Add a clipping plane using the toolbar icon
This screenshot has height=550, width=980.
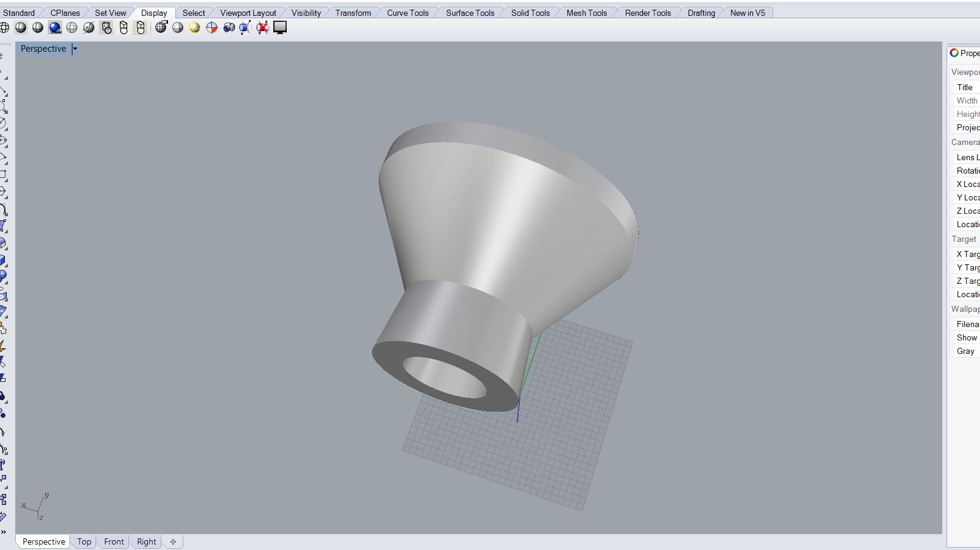click(x=245, y=27)
